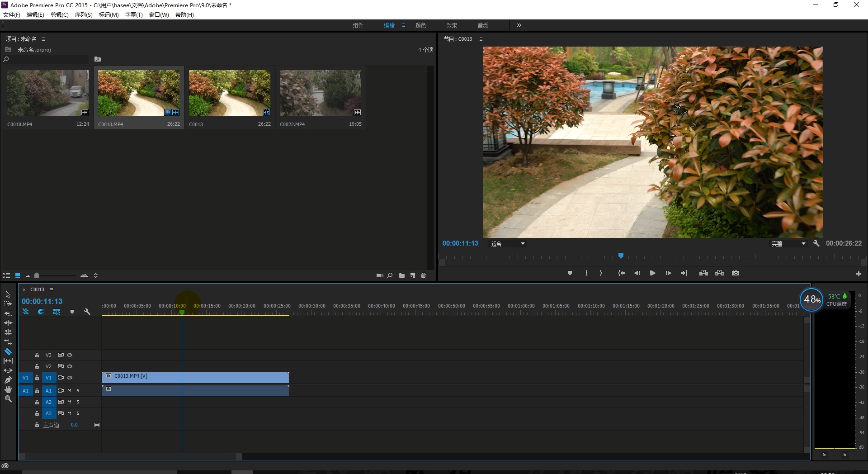The height and width of the screenshot is (474, 868).
Task: Click the Project panel thumbnail size slider
Action: [x=37, y=275]
